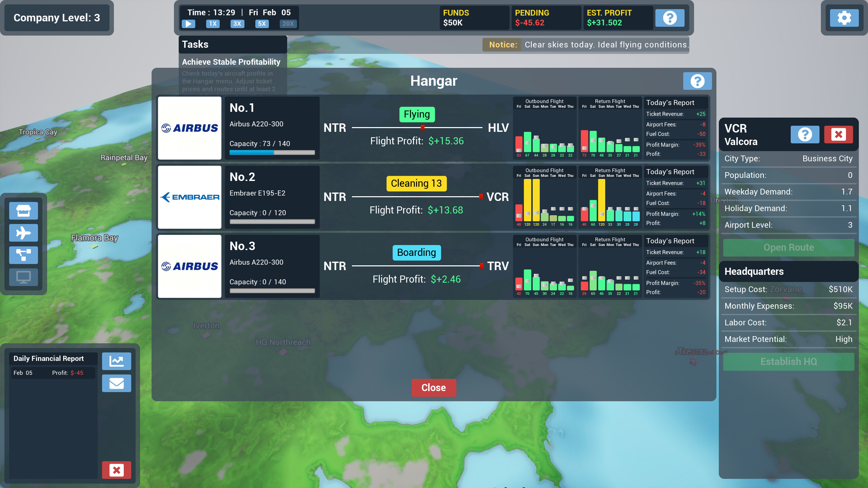The height and width of the screenshot is (488, 868).
Task: Click the HLV destination code
Action: [x=498, y=128]
